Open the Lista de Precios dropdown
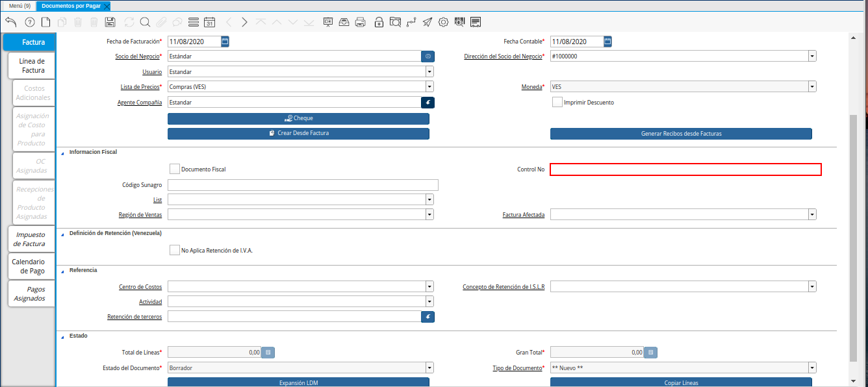 pos(429,86)
